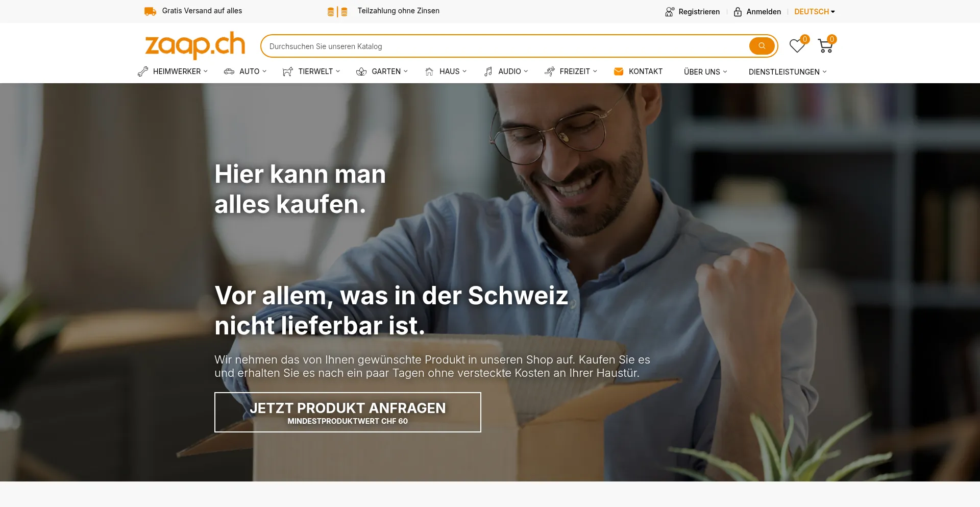
Task: Open the shopping cart icon
Action: (825, 46)
